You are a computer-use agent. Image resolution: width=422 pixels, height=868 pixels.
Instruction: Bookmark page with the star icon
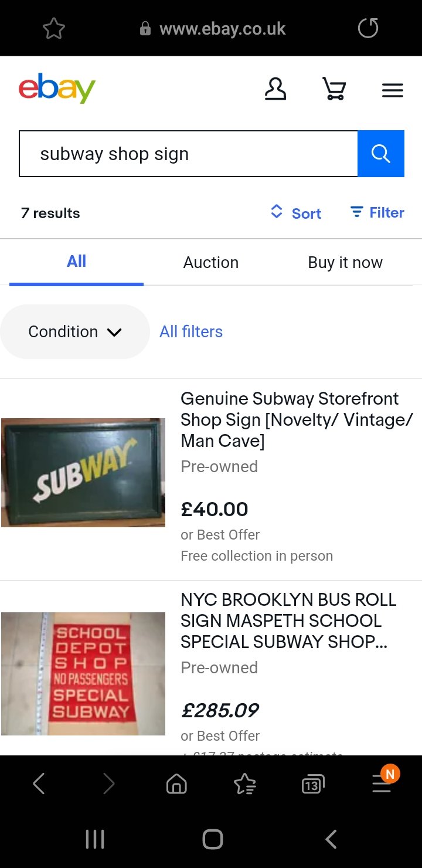tap(53, 28)
